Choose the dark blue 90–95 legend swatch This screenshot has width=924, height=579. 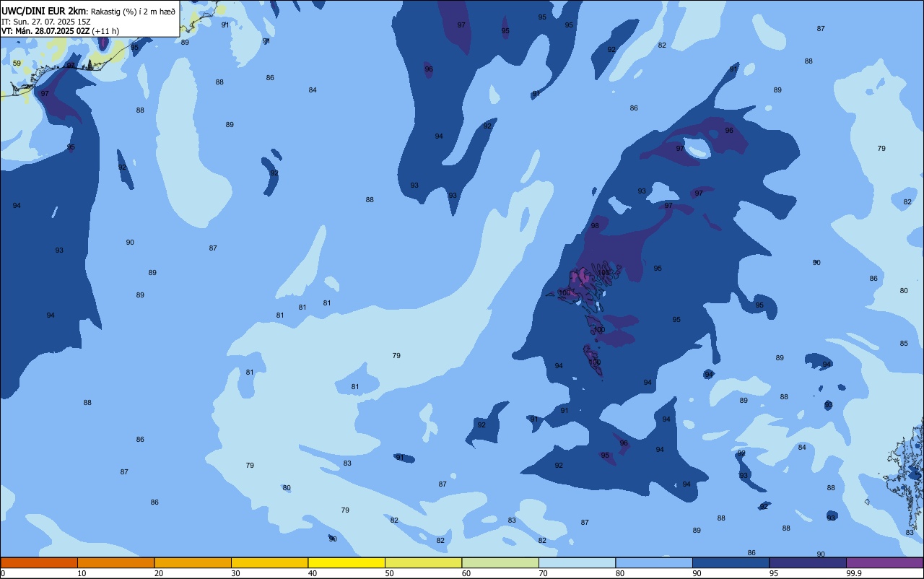click(731, 562)
